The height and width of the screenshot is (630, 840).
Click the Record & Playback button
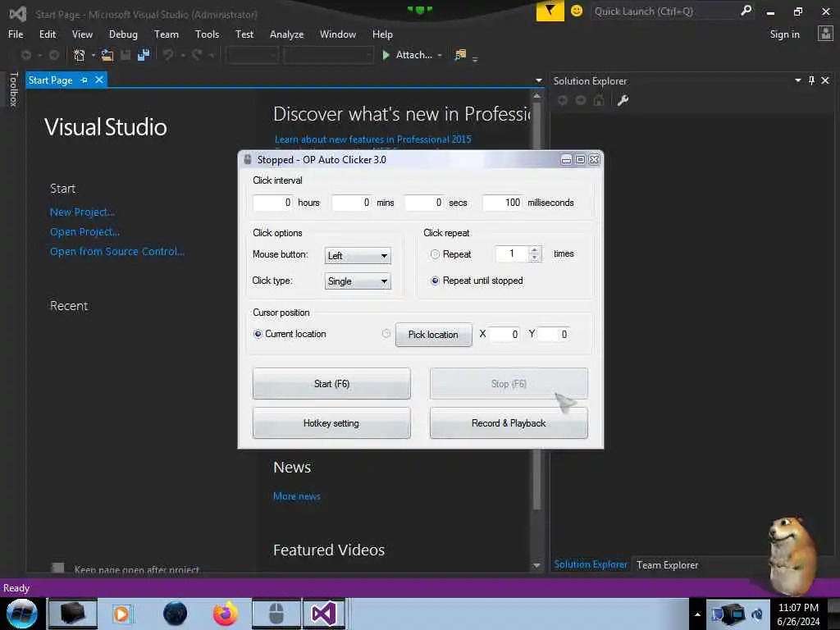(509, 423)
